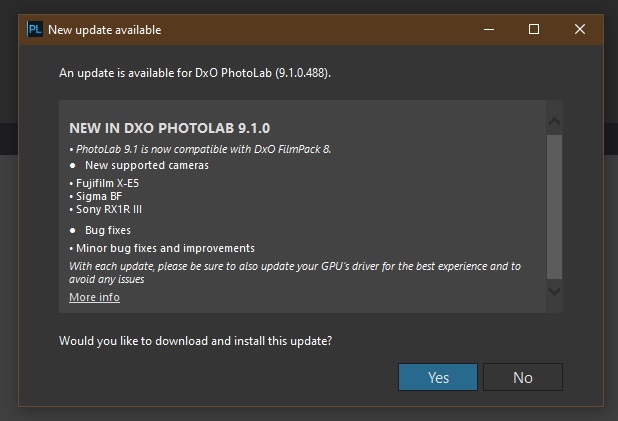Click the Sony RX1R III camera line

[x=108, y=210]
